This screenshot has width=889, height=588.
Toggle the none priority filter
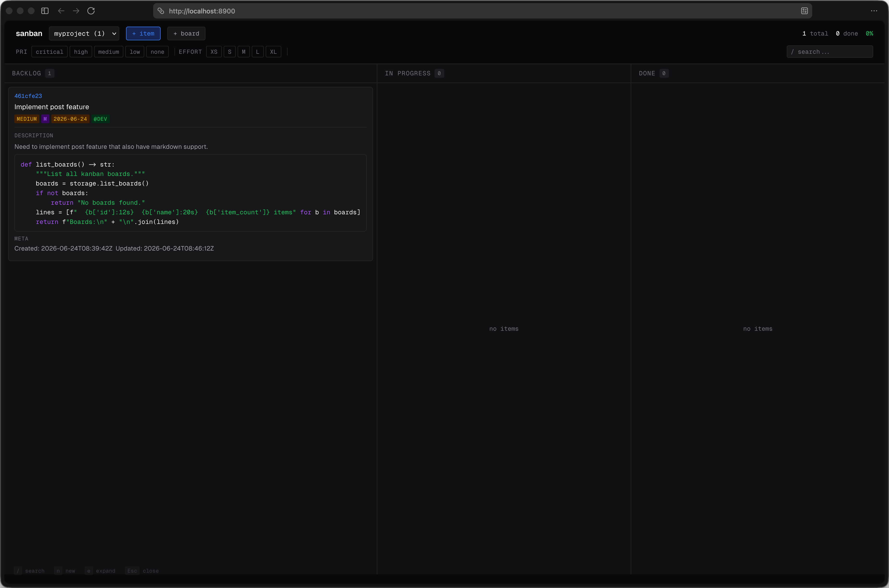pos(157,52)
